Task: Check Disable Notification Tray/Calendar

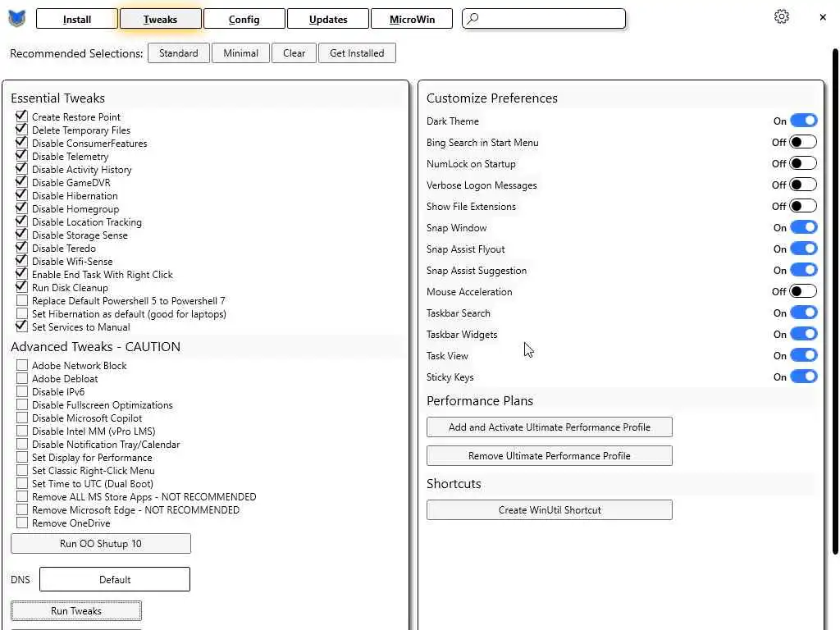Action: tap(22, 444)
